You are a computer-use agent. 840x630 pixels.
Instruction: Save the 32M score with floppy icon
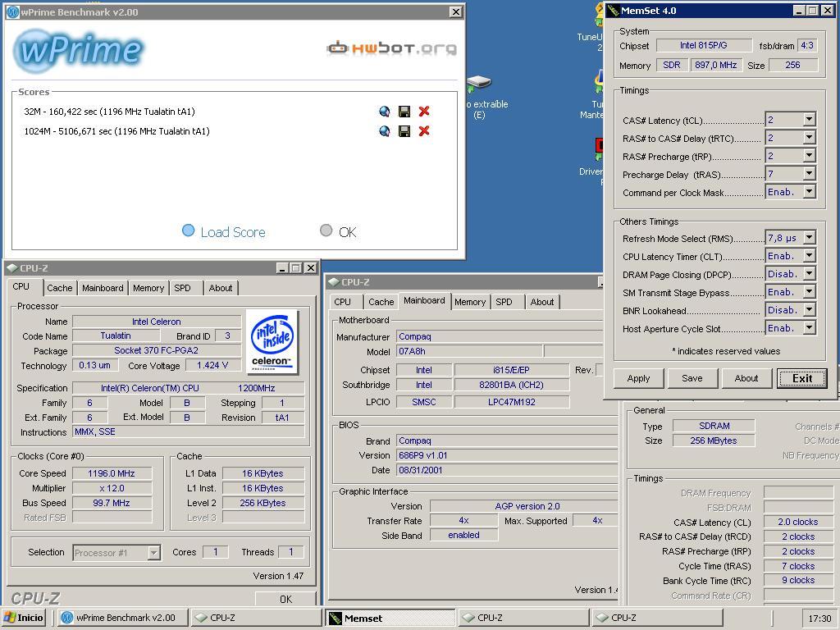(404, 112)
